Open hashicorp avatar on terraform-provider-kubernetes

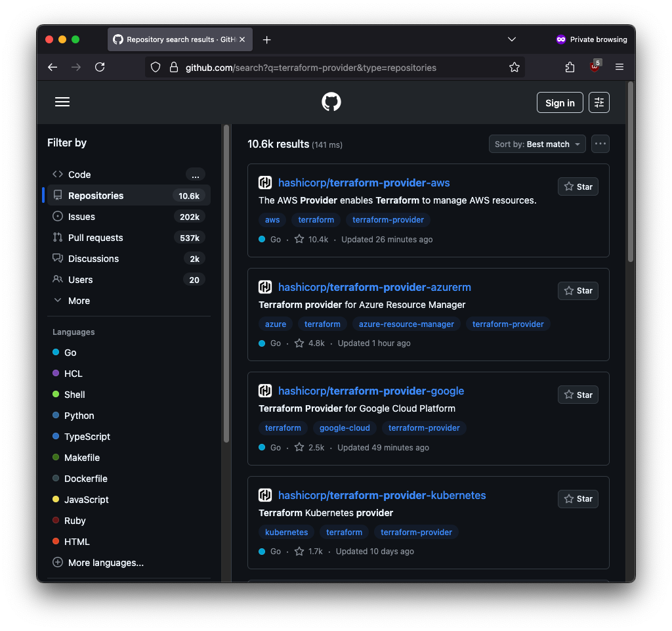click(x=265, y=495)
